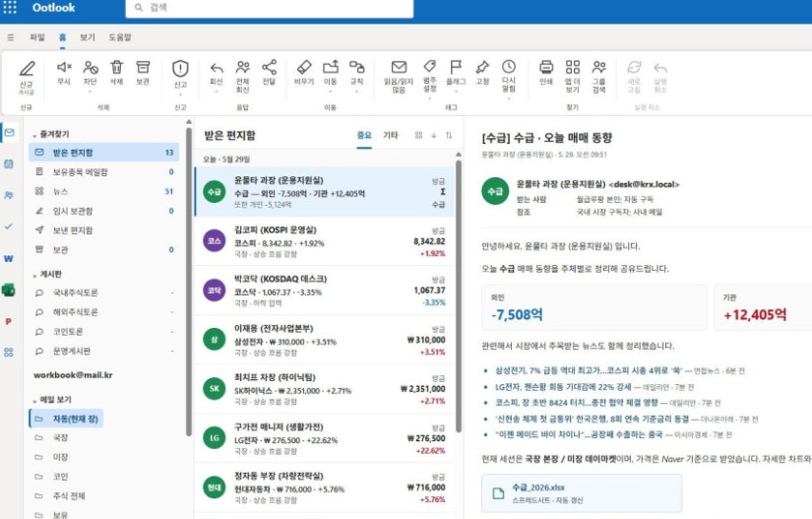
Task: Collapse the 즐겨찾기 favorites section
Action: click(x=34, y=135)
